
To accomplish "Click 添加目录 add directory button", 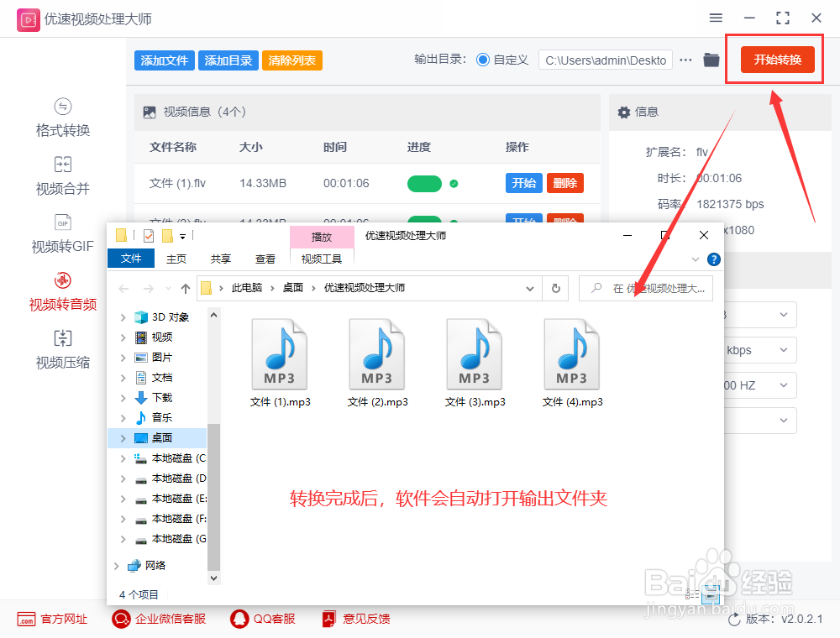I will (228, 60).
